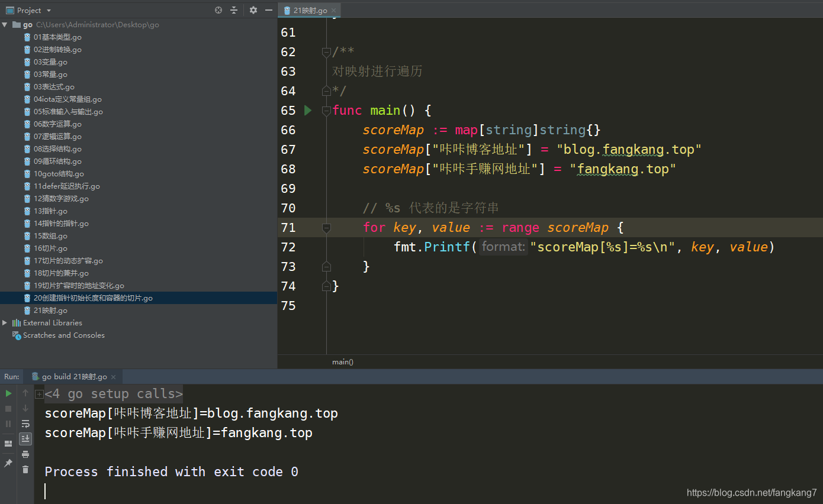Image resolution: width=823 pixels, height=504 pixels.
Task: Select 08选择结构.go file
Action: coord(57,149)
